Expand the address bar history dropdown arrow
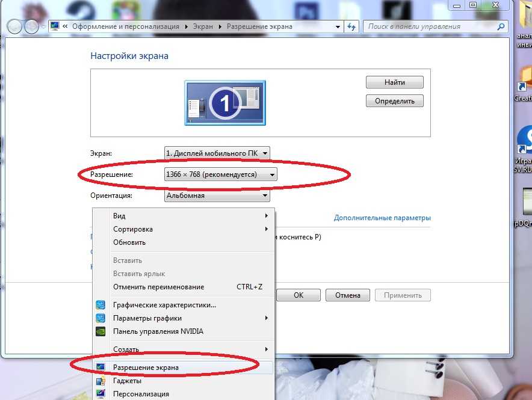Image resolution: width=532 pixels, height=400 pixels. (338, 27)
